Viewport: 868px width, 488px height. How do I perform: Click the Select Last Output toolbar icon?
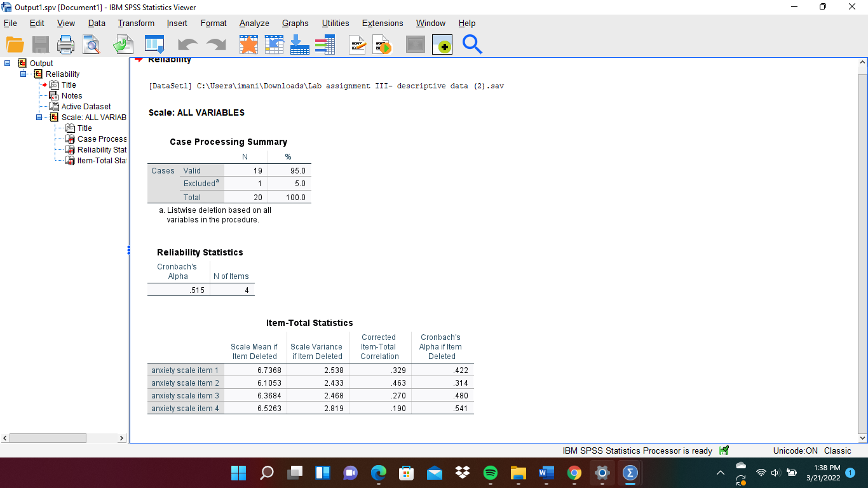[415, 45]
